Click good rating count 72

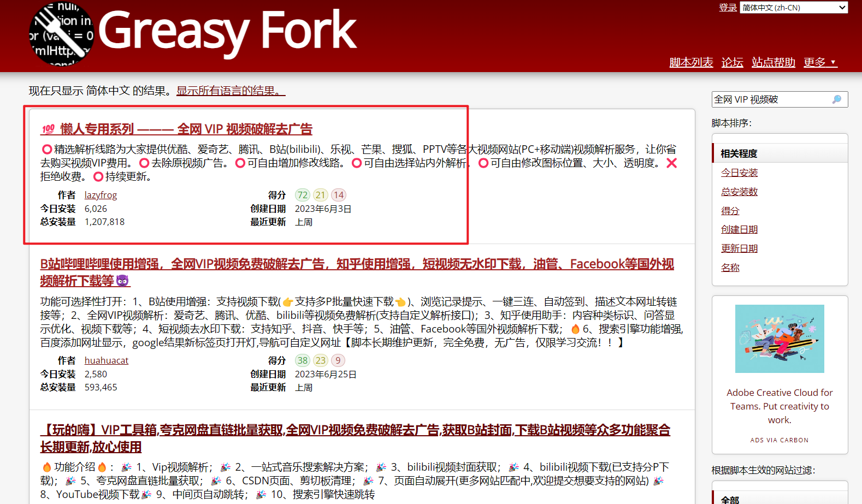click(x=303, y=195)
